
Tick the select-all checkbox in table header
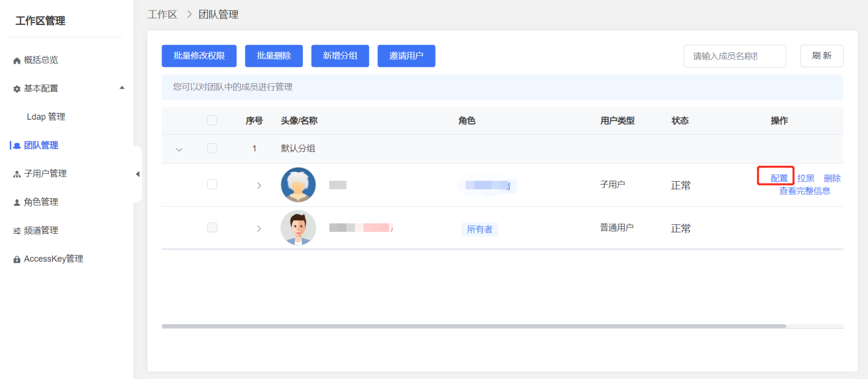[212, 120]
